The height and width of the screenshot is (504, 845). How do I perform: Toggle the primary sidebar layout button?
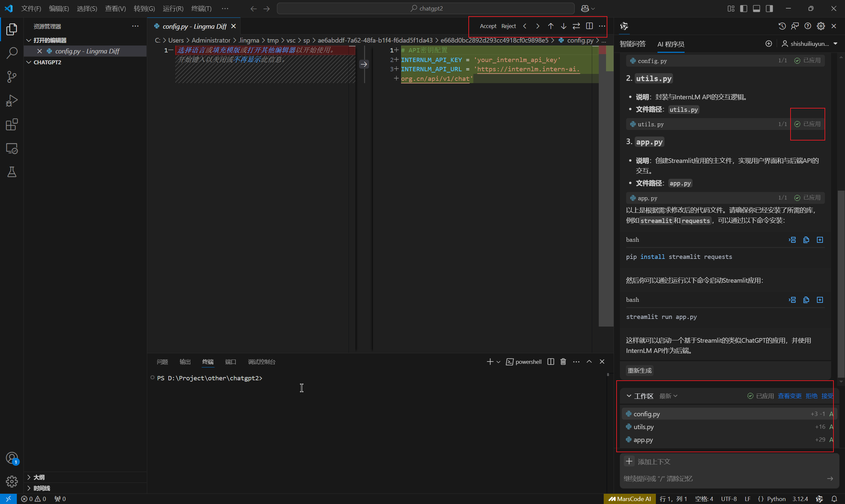point(743,9)
